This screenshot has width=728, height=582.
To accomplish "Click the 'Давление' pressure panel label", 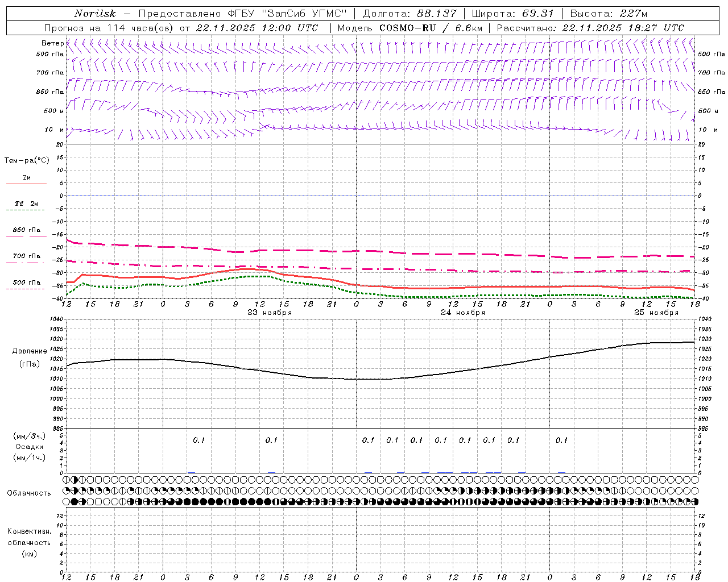I will [x=30, y=351].
